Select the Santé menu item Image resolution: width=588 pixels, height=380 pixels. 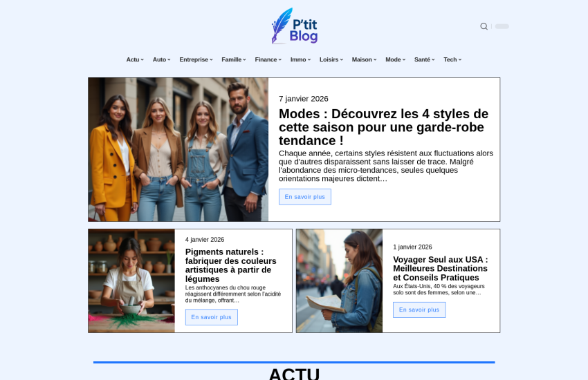point(425,59)
